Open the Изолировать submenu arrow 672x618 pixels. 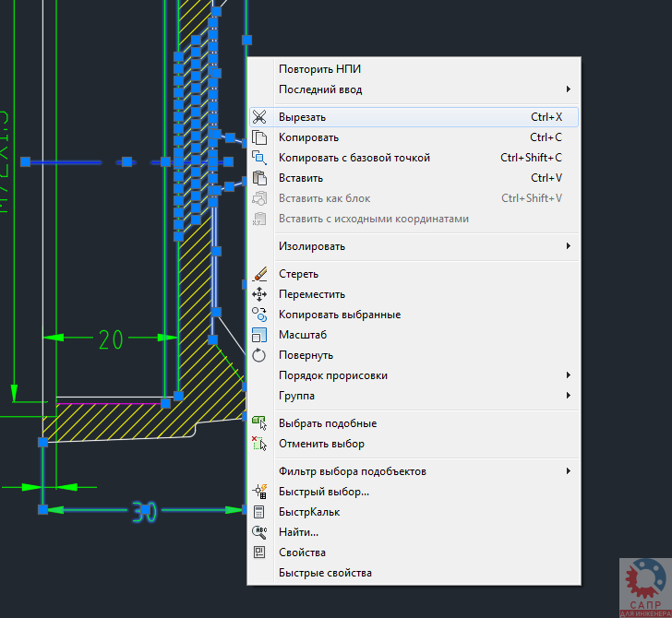click(569, 246)
